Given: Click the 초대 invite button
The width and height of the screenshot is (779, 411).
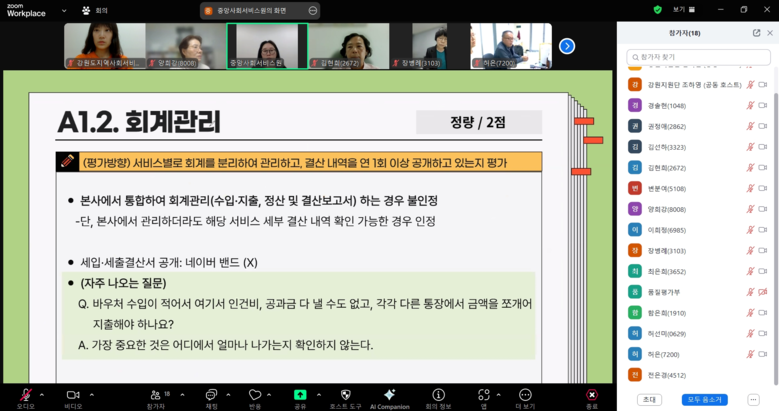Looking at the screenshot, I should click(x=650, y=399).
